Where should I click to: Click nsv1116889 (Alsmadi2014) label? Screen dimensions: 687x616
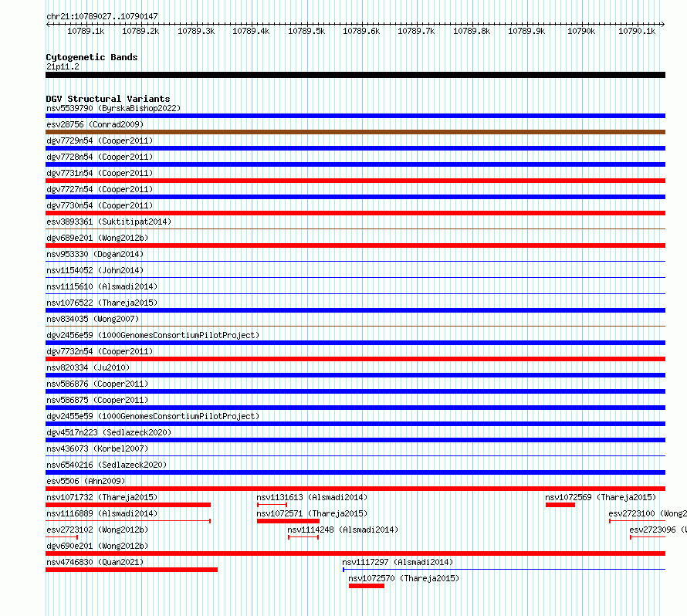pyautogui.click(x=102, y=513)
